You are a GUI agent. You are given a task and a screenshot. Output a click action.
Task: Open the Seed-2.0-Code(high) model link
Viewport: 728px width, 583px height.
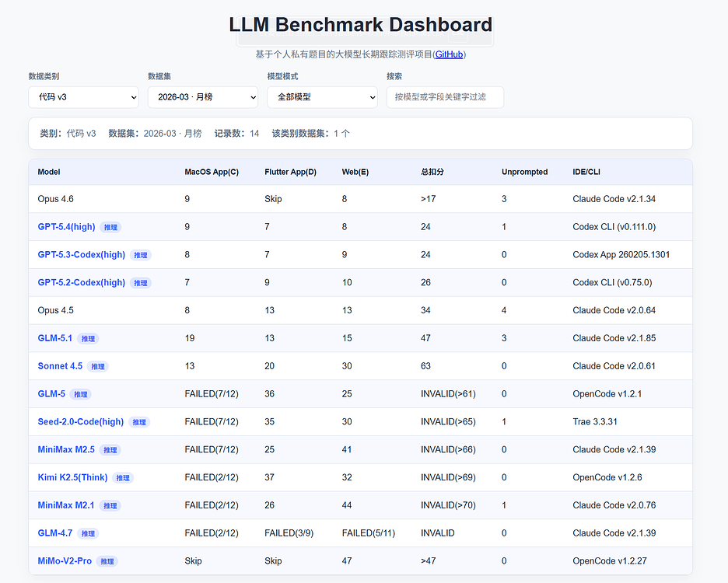pyautogui.click(x=80, y=421)
